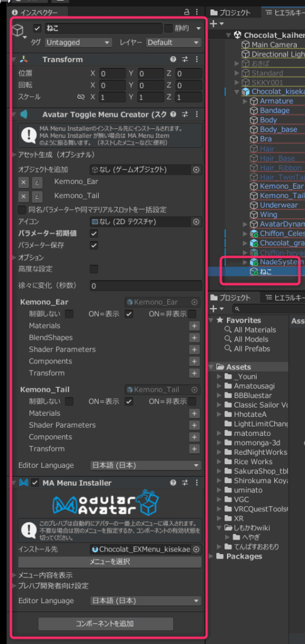Enable 高度な設定 checkbox

point(94,269)
